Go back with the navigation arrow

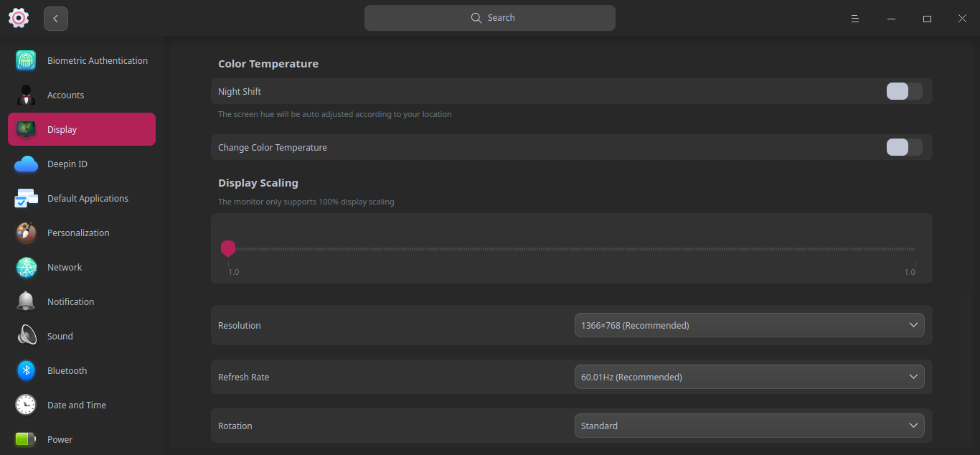[55, 18]
